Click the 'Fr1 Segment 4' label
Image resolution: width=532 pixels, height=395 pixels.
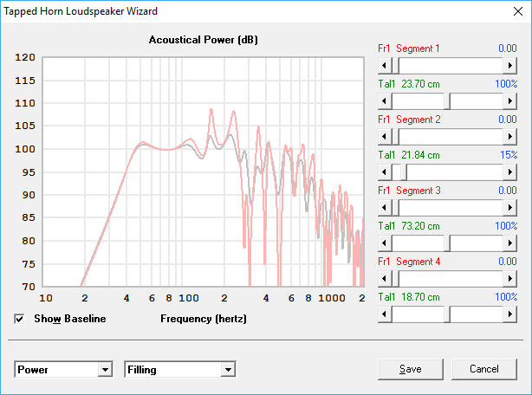409,262
